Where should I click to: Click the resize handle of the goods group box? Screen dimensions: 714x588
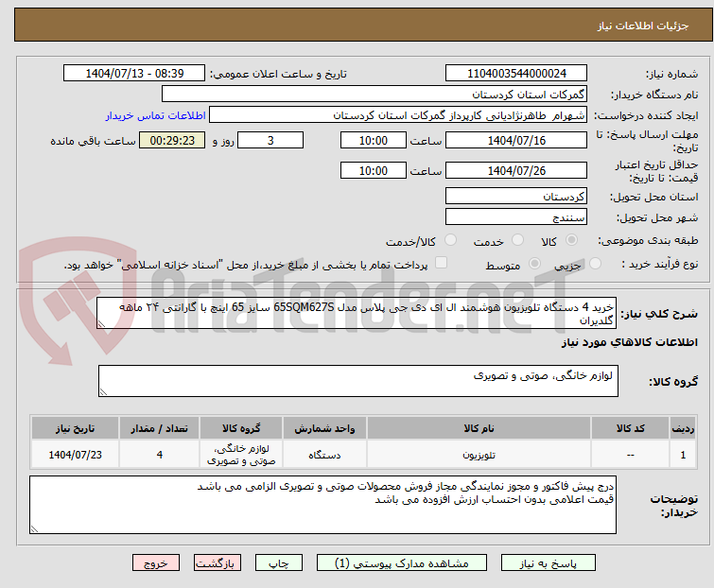[103, 392]
